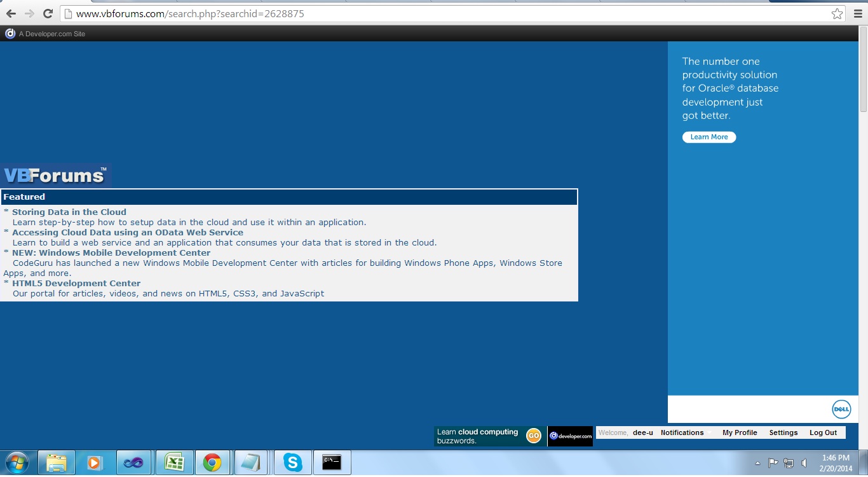Switch to Chrome in the taskbar
The image size is (868, 477).
(212, 462)
